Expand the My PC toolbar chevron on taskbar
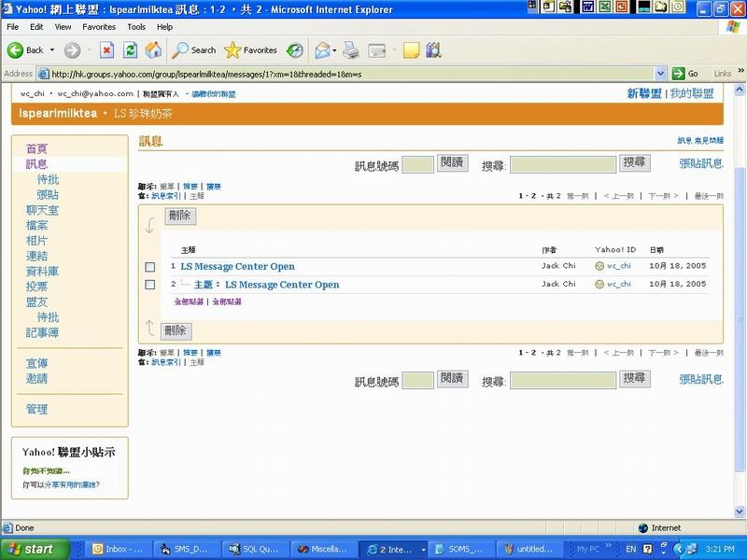Image resolution: width=747 pixels, height=560 pixels. click(x=608, y=546)
